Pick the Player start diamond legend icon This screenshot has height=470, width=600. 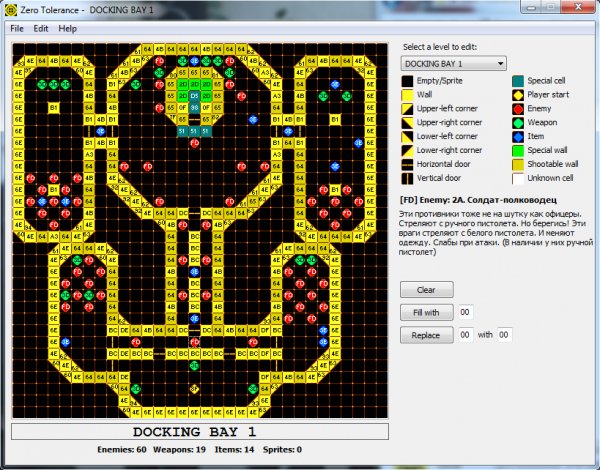tap(518, 95)
